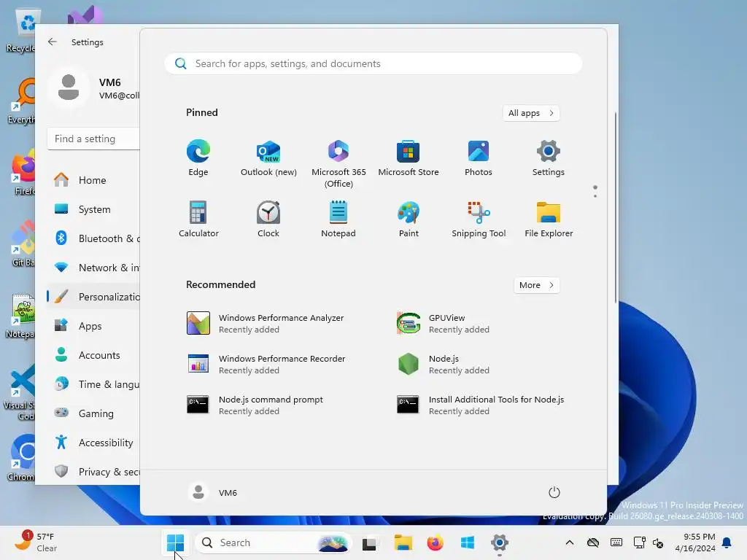Select System in Settings sidebar
747x560 pixels.
(93, 209)
